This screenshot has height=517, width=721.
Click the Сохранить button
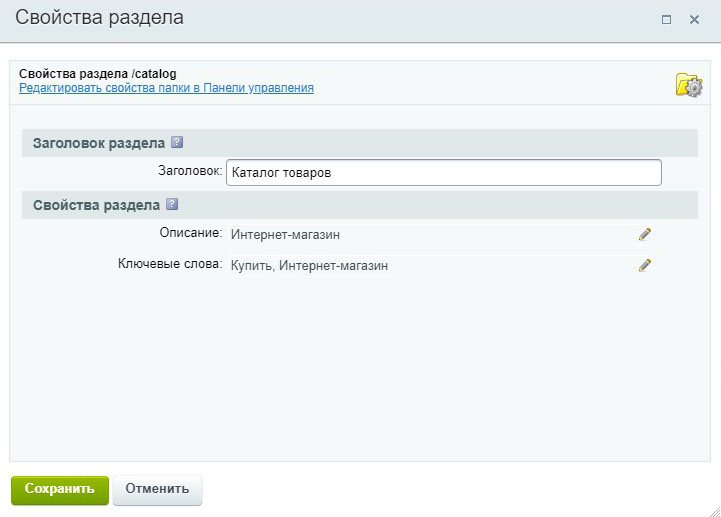pos(60,490)
